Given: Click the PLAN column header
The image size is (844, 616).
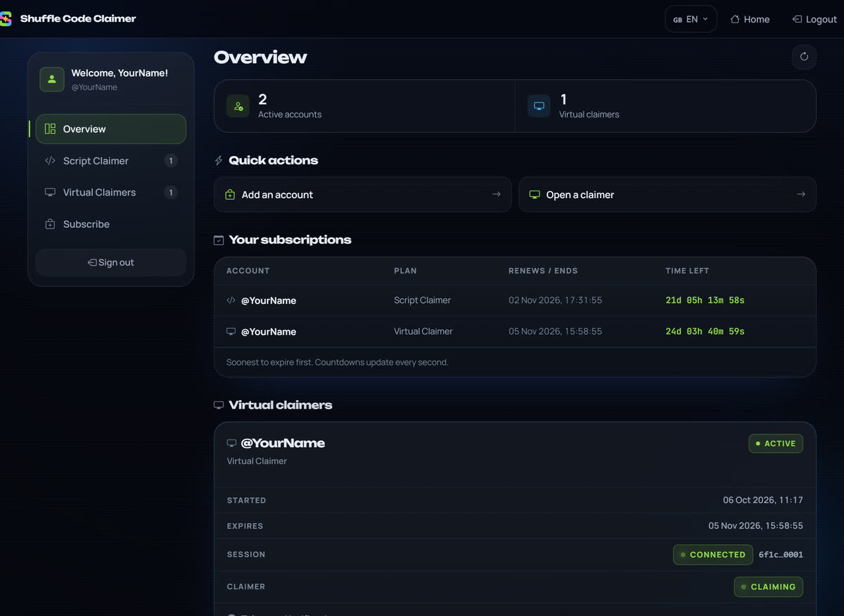Looking at the screenshot, I should pyautogui.click(x=404, y=271).
